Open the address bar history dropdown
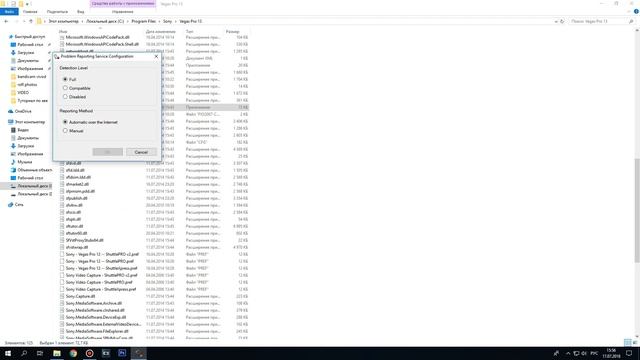 556,21
